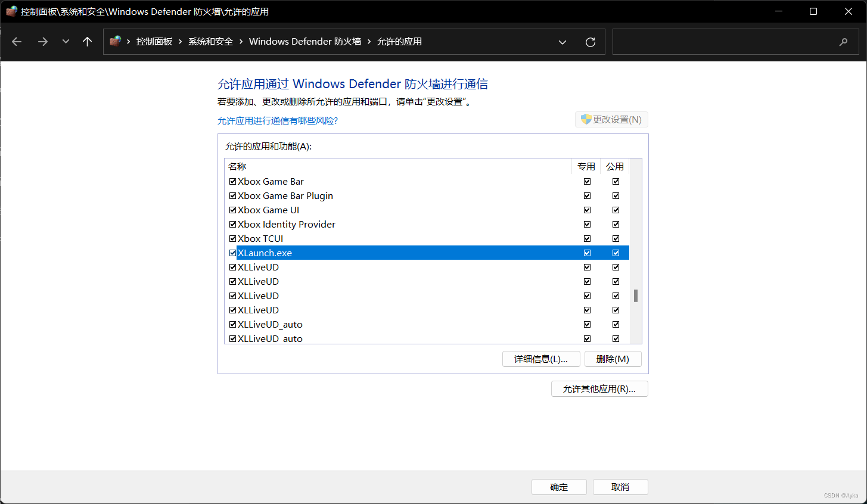Click the 详细信息(L)... button

click(541, 359)
